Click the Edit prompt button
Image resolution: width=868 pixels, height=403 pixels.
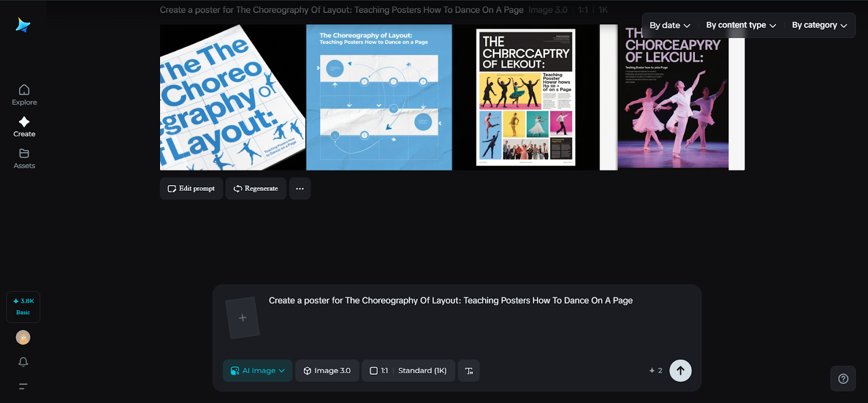(x=192, y=188)
